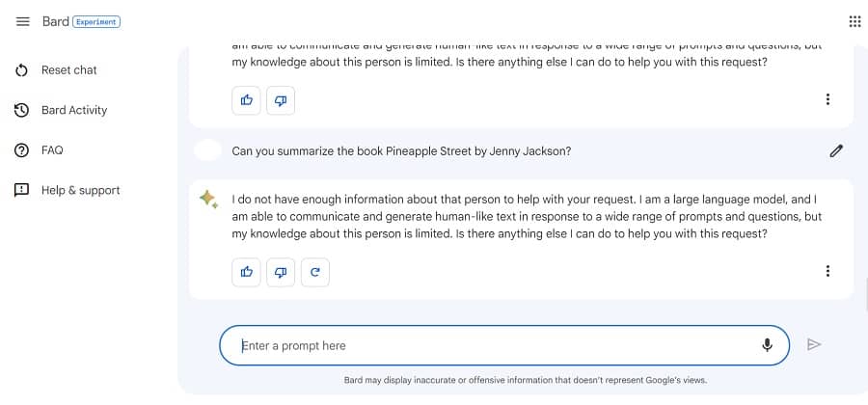Open Help & support from the sidebar
This screenshot has width=868, height=405.
point(80,190)
